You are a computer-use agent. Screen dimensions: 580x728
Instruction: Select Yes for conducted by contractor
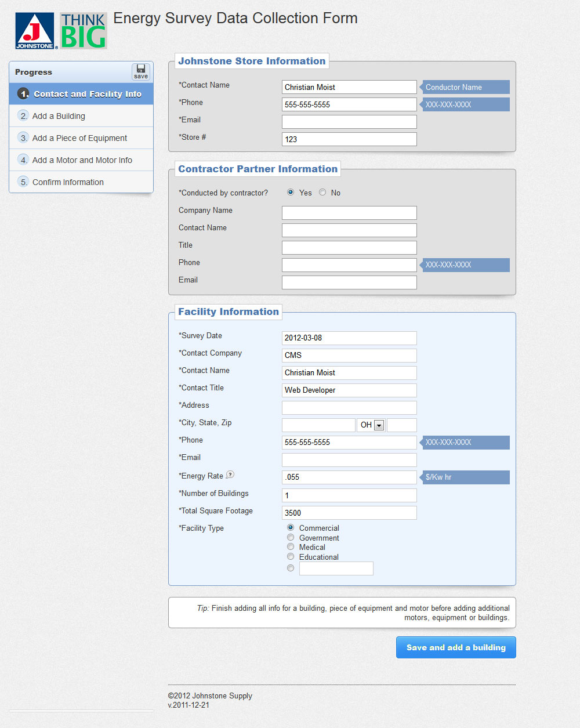click(x=291, y=192)
